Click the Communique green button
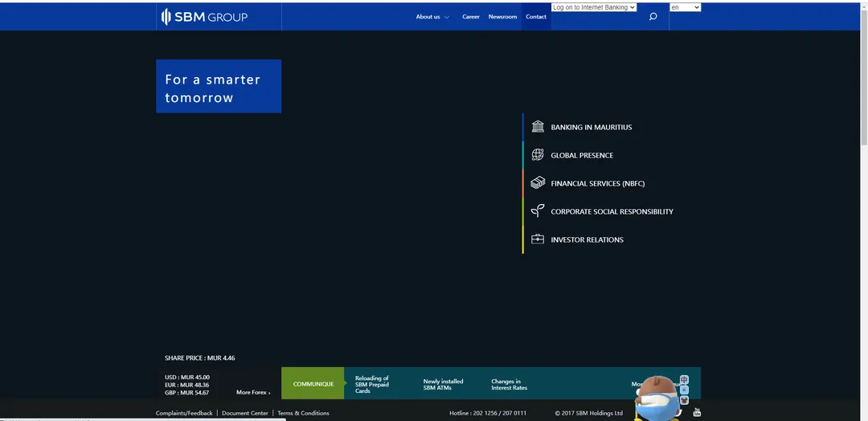 tap(313, 383)
